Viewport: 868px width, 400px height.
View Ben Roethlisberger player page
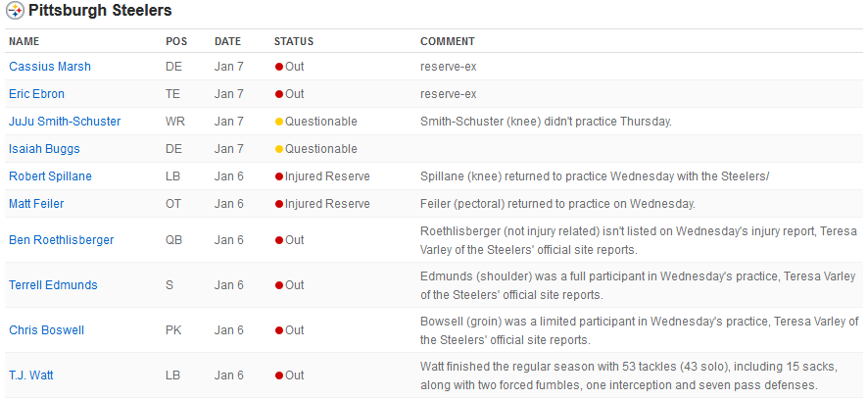[x=62, y=240]
